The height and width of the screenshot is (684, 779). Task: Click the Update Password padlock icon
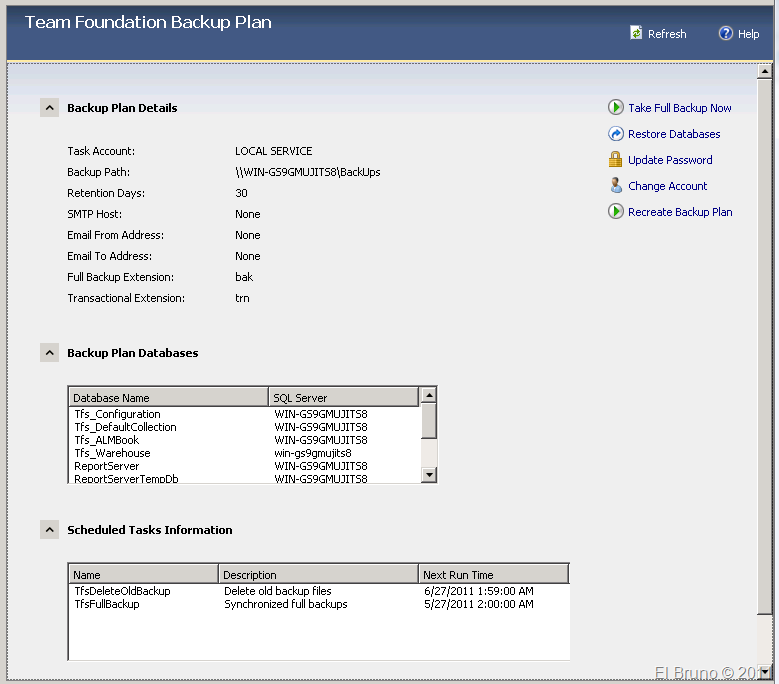[616, 160]
